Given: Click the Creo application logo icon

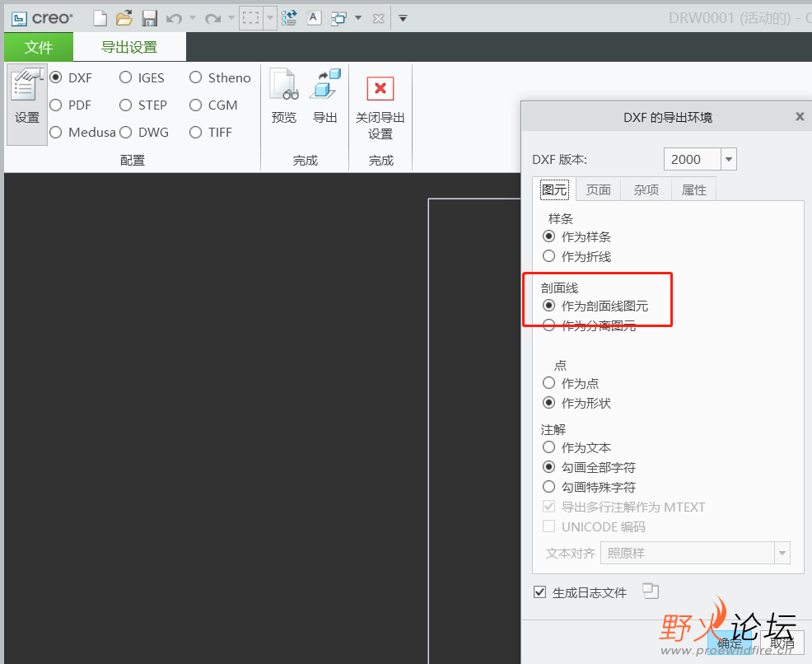Looking at the screenshot, I should (x=19, y=19).
